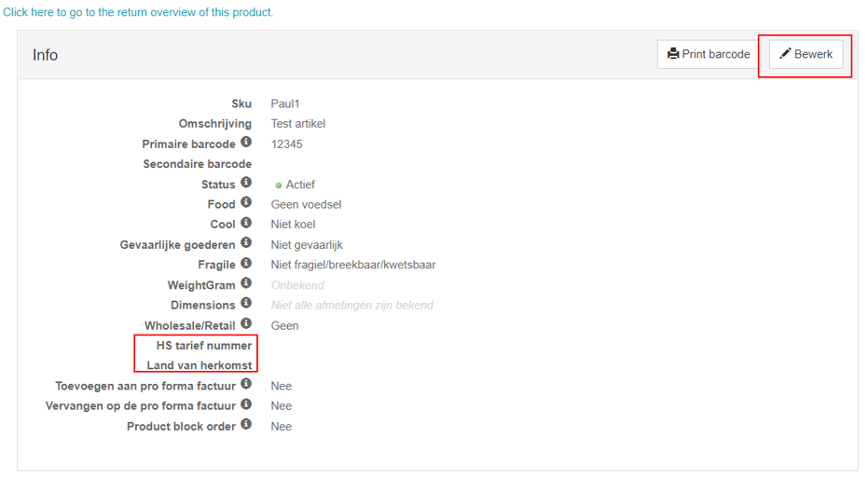Click info icon for Vervangen op de pro forma factuur
Screen dimensions: 868x479
[x=246, y=404]
